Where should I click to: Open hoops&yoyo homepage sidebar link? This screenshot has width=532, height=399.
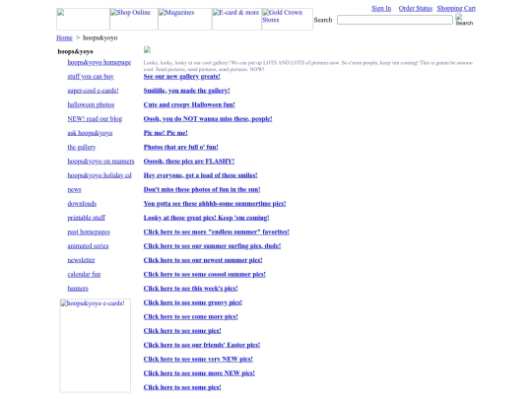100,62
